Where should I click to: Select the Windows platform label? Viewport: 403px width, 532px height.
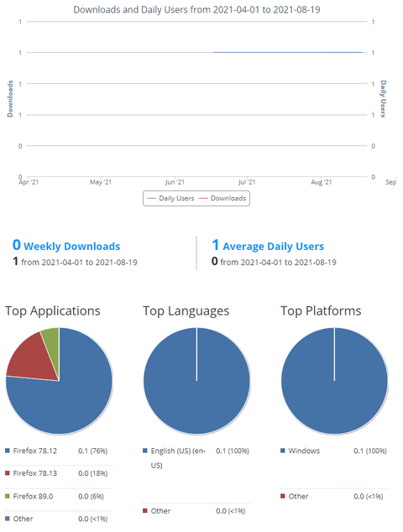click(304, 451)
